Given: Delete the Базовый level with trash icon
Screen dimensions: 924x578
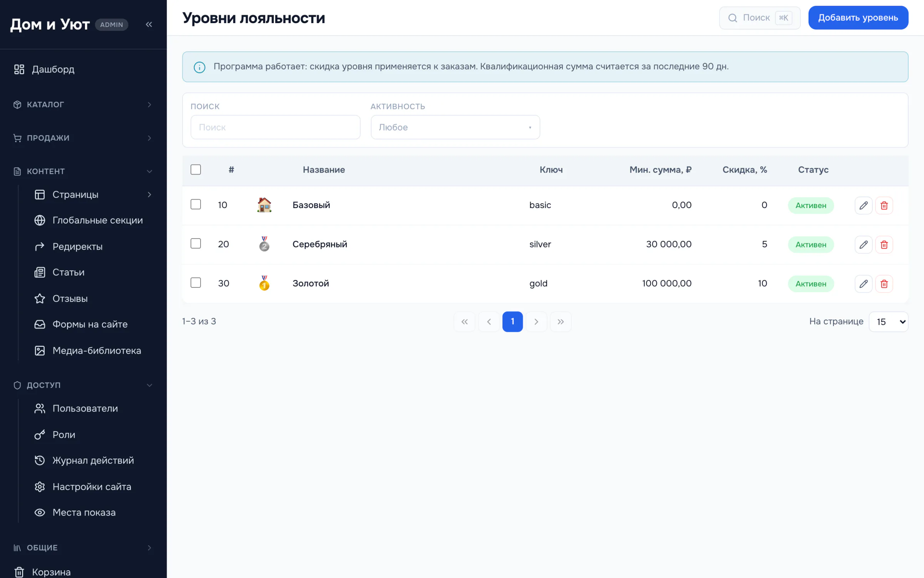Looking at the screenshot, I should (884, 205).
